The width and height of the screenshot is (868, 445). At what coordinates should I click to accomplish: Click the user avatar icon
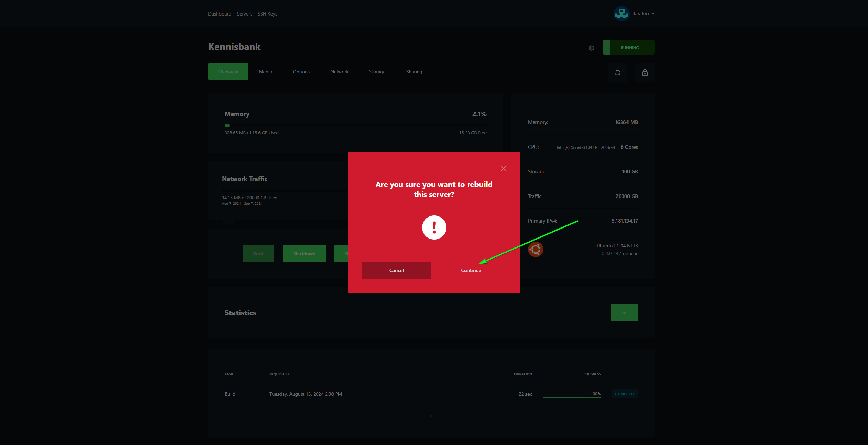[x=622, y=14]
